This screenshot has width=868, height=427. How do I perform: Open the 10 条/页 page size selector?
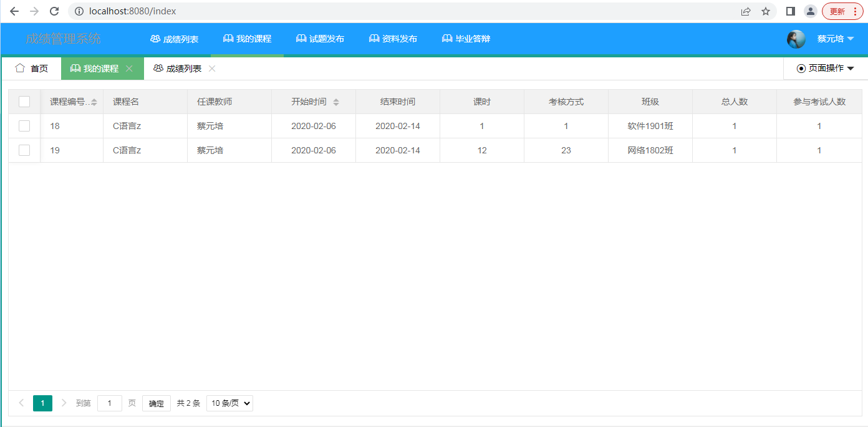pos(229,403)
